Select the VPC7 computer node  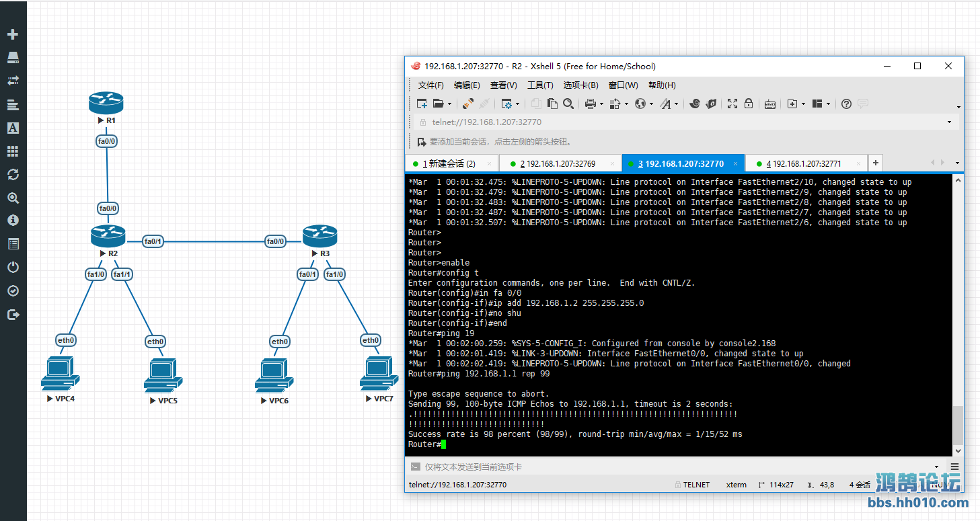click(x=379, y=374)
